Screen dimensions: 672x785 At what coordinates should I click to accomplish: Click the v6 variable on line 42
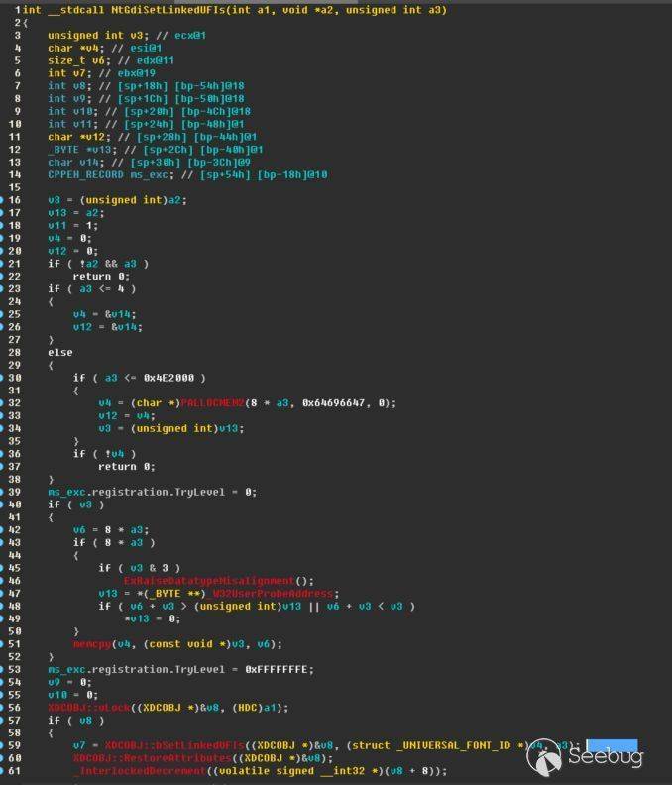point(79,529)
